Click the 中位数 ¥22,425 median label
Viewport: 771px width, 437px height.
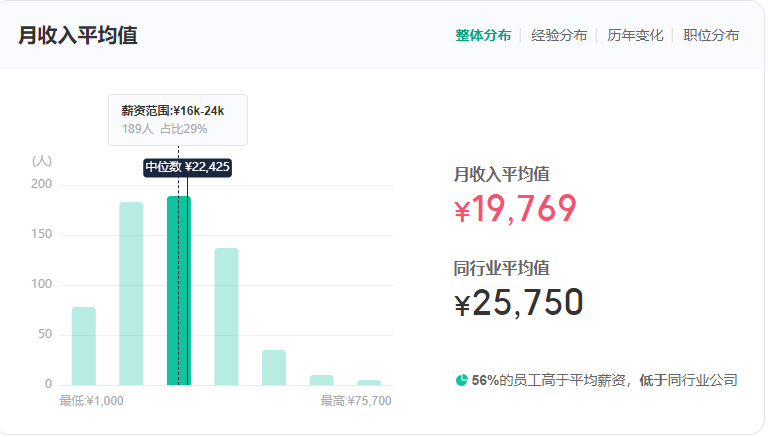tap(189, 168)
